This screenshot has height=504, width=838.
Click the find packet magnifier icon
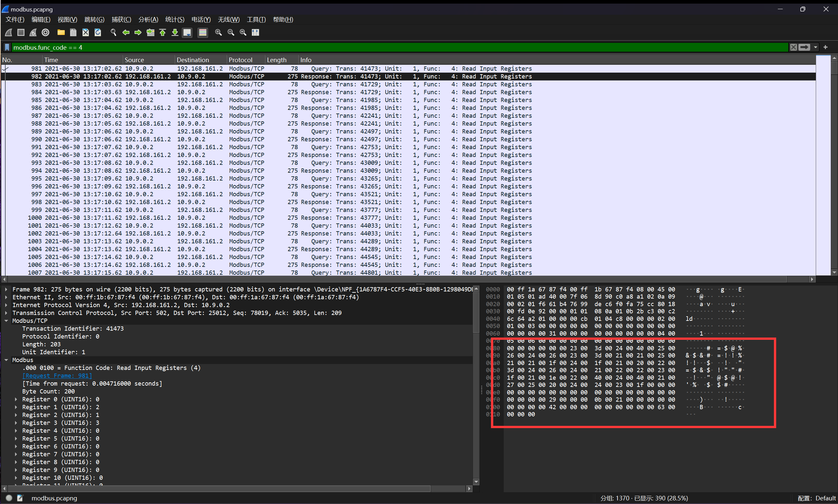(113, 33)
